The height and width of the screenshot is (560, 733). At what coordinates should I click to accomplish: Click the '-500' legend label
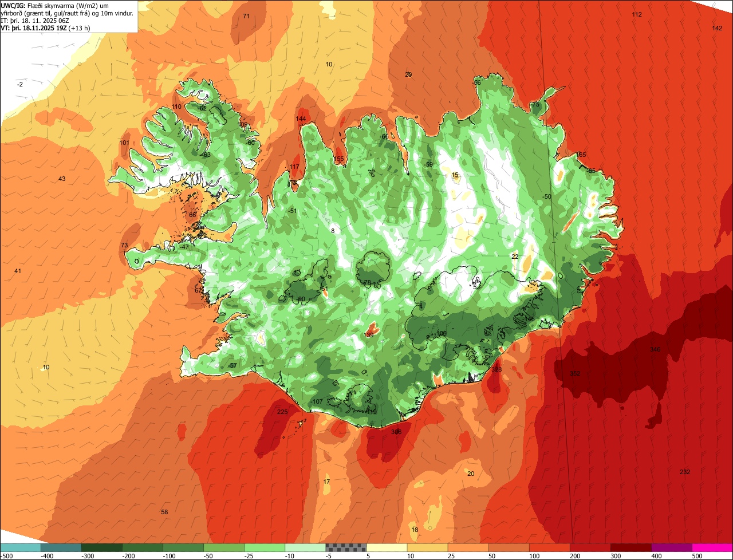tap(7, 556)
